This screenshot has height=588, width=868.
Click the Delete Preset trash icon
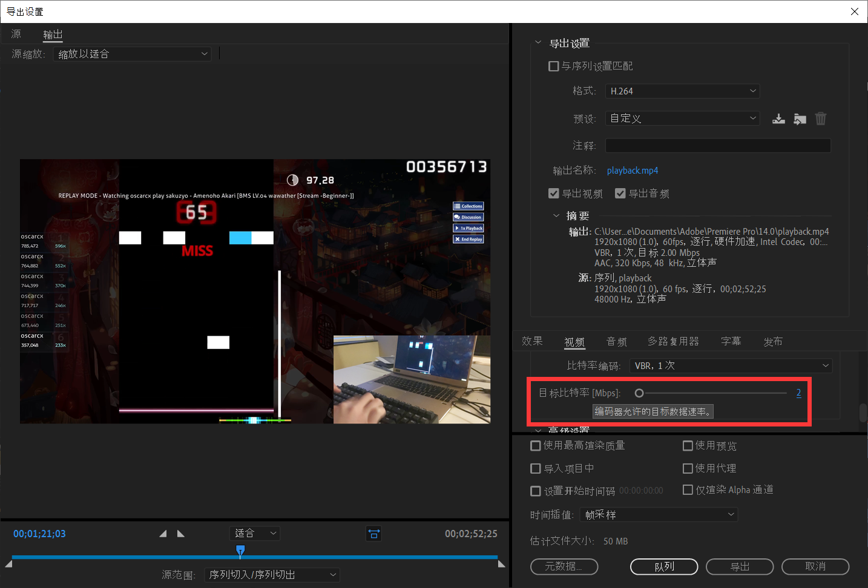pyautogui.click(x=821, y=119)
